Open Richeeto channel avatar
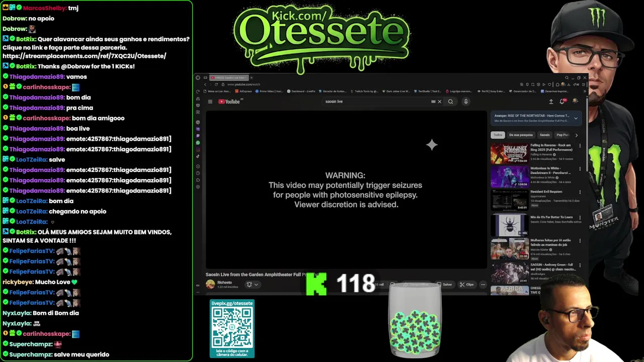Viewport: 644px width, 362px height. [210, 284]
